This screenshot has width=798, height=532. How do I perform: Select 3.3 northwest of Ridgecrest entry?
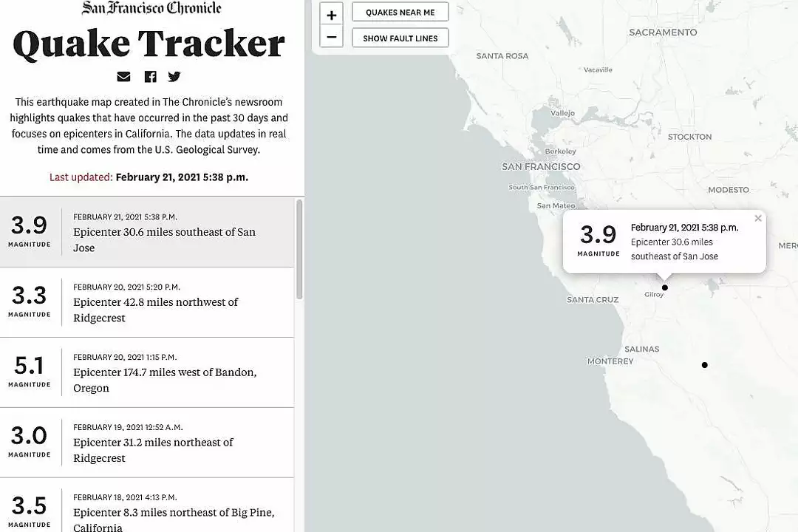(x=147, y=302)
